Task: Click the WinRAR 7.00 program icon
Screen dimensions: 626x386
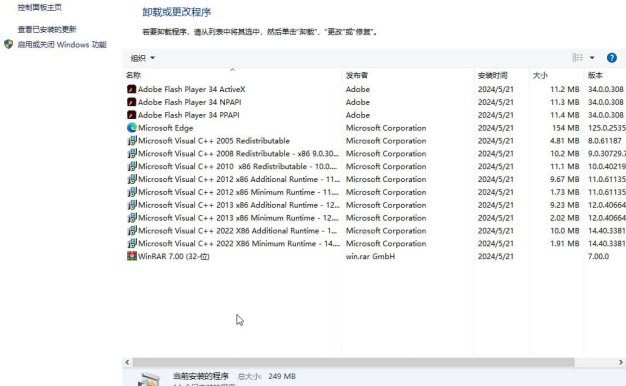Action: [x=132, y=256]
